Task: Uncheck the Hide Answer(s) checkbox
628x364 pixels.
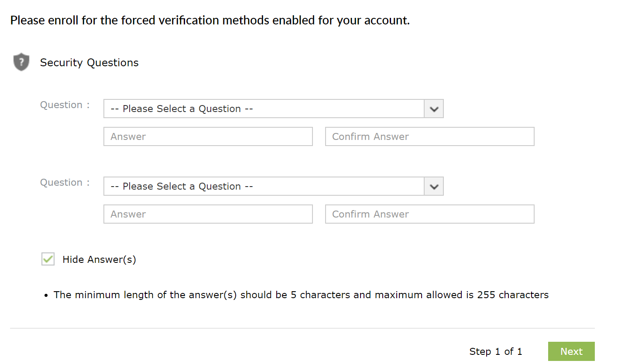Action: [48, 259]
